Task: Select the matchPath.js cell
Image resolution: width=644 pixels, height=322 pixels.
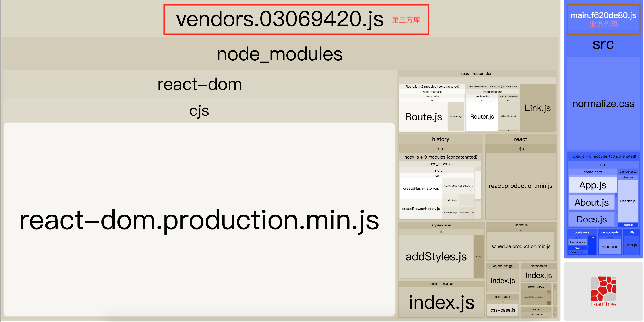Action: point(456,117)
